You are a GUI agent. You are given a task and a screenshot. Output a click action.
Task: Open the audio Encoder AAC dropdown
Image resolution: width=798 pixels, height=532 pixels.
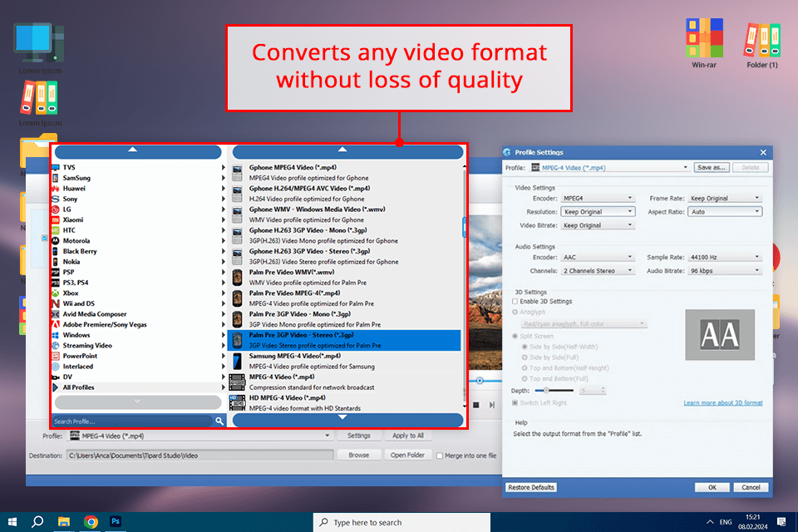[x=598, y=257]
